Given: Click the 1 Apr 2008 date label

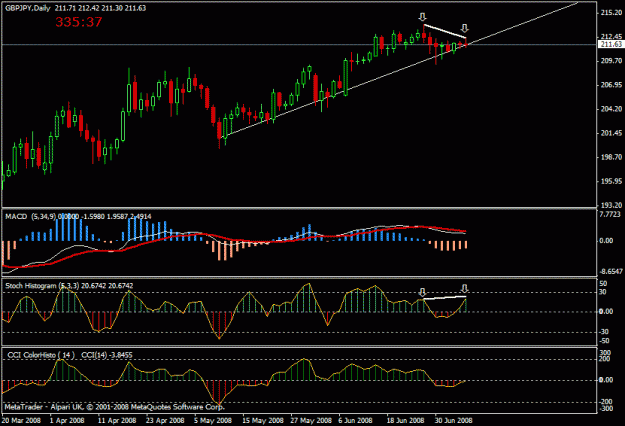Looking at the screenshot, I should [x=67, y=420].
